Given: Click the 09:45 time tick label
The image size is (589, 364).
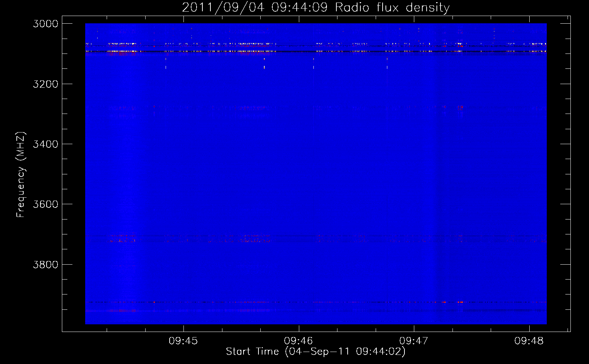Looking at the screenshot, I should [183, 341].
